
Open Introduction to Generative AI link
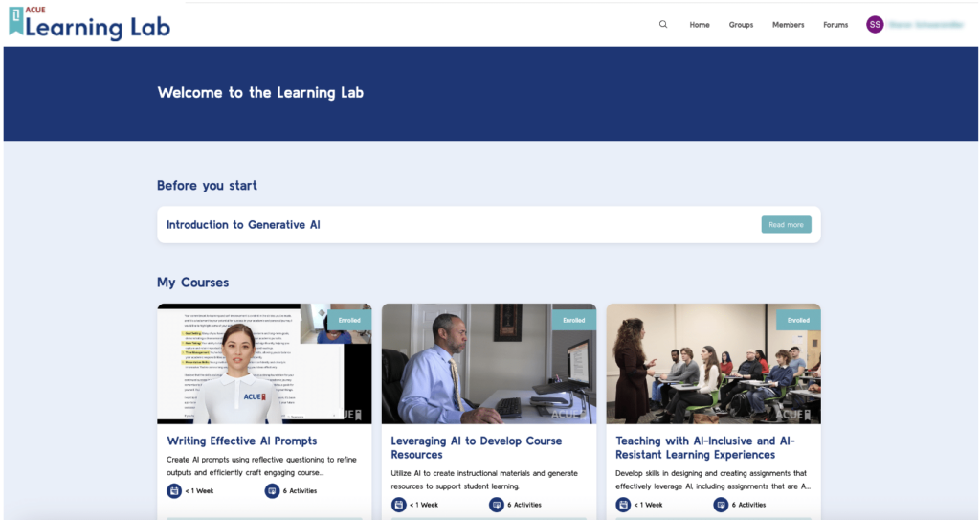(x=243, y=225)
